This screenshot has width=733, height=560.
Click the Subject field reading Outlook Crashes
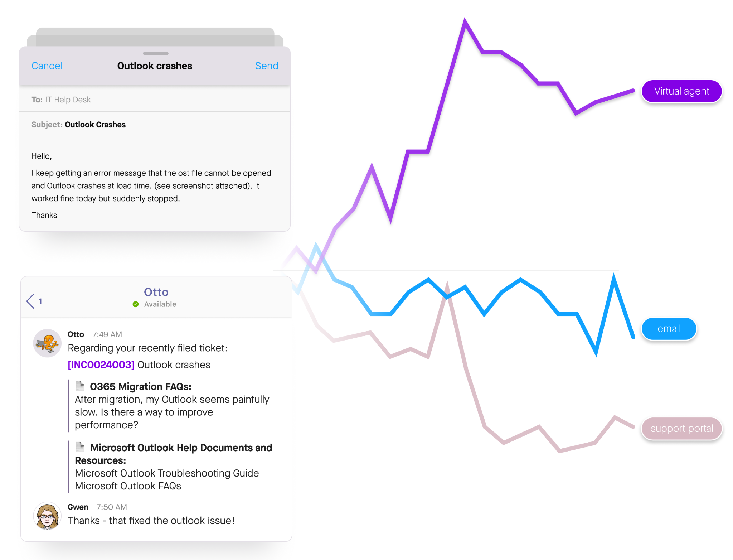click(155, 125)
